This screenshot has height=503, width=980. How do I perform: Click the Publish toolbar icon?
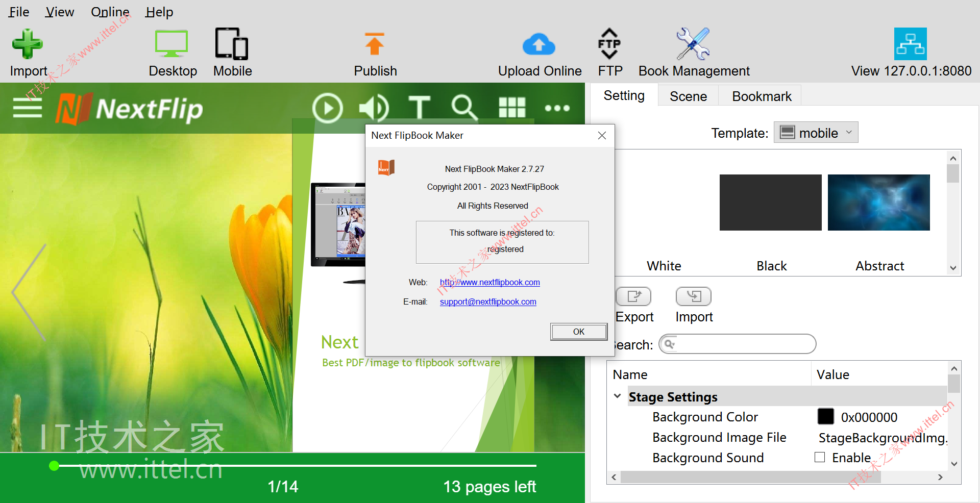tap(375, 44)
